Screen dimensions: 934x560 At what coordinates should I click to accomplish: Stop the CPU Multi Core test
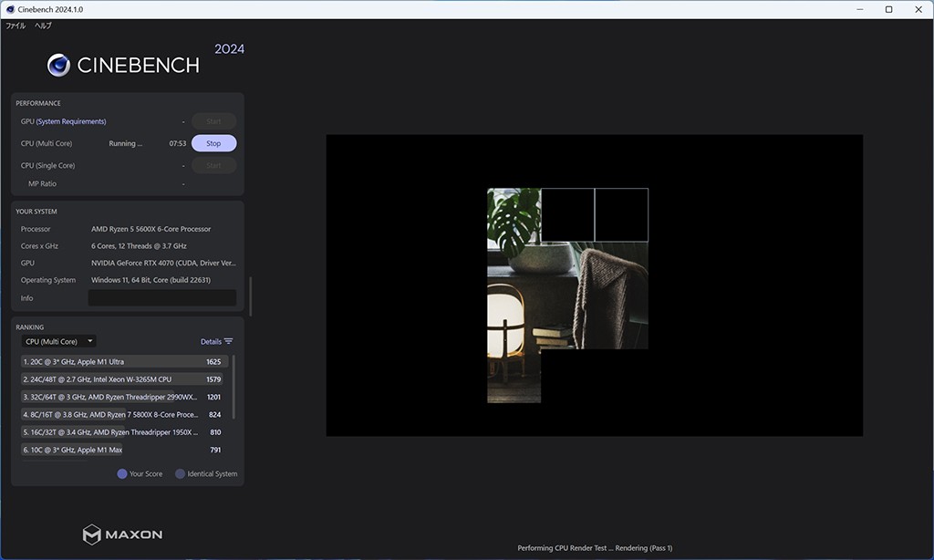point(213,143)
